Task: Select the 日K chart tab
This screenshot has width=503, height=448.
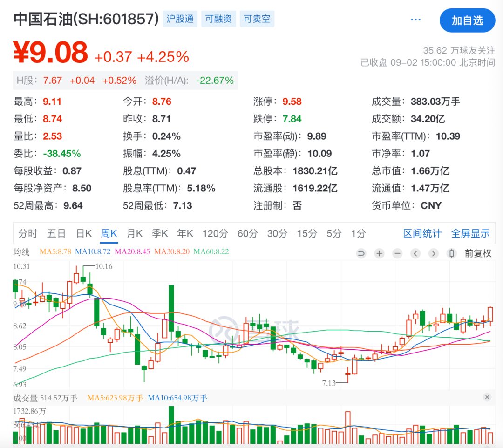Action: [84, 233]
